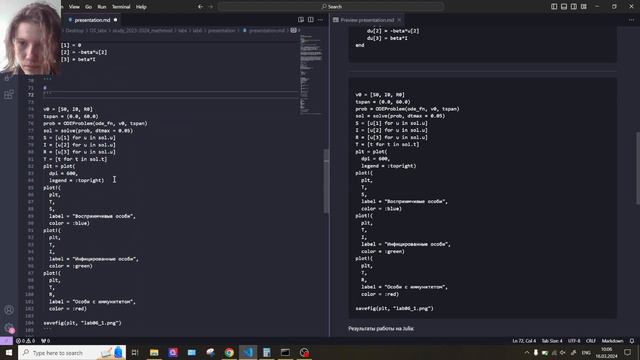Open the Help menu

[141, 7]
